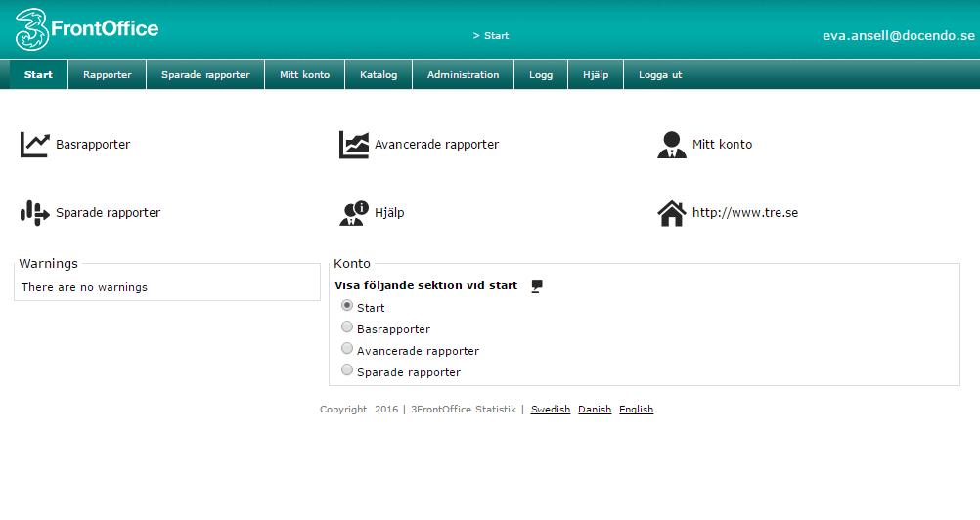Open the Rapporter menu tab

click(108, 74)
